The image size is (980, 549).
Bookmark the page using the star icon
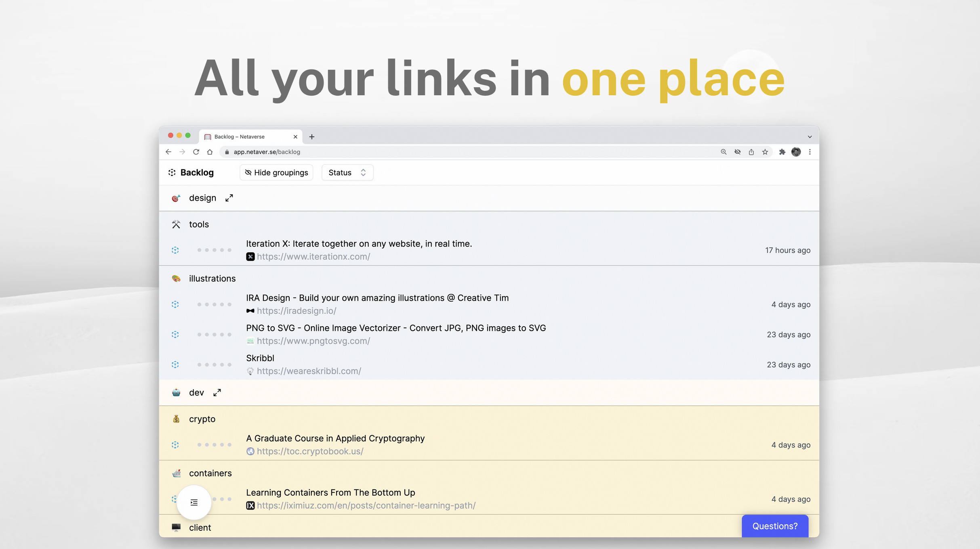pos(765,152)
